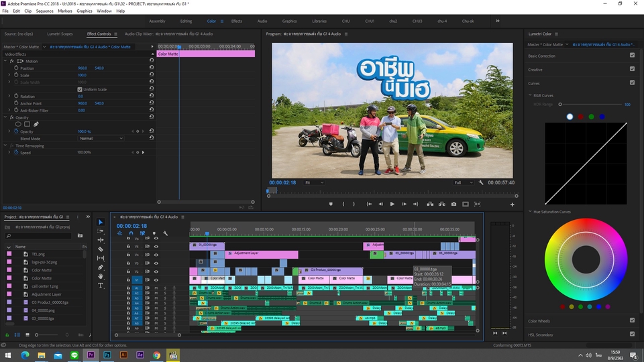The image size is (644, 362).
Task: Click the free draw bezier mask pen
Action: 36,124
